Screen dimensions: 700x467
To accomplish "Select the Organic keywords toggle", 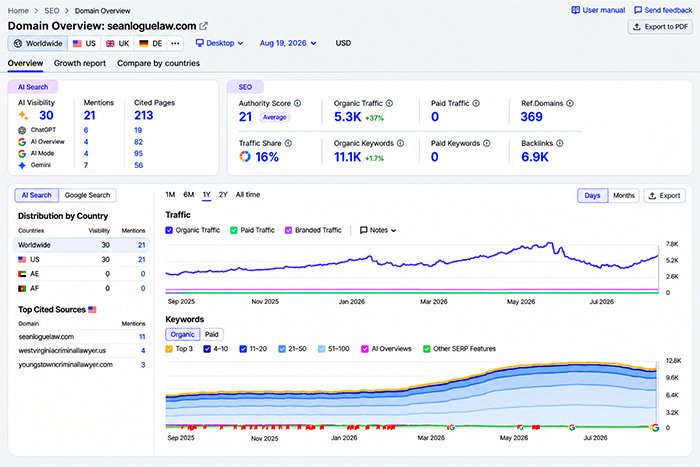I will (x=183, y=334).
